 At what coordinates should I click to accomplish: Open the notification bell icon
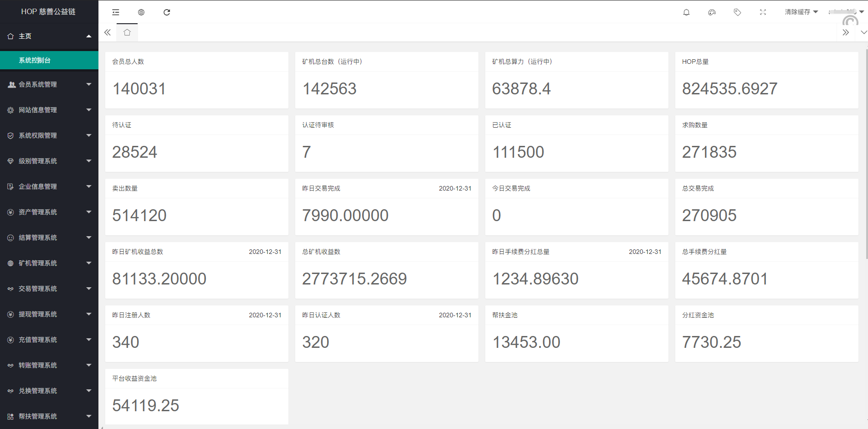pyautogui.click(x=686, y=12)
